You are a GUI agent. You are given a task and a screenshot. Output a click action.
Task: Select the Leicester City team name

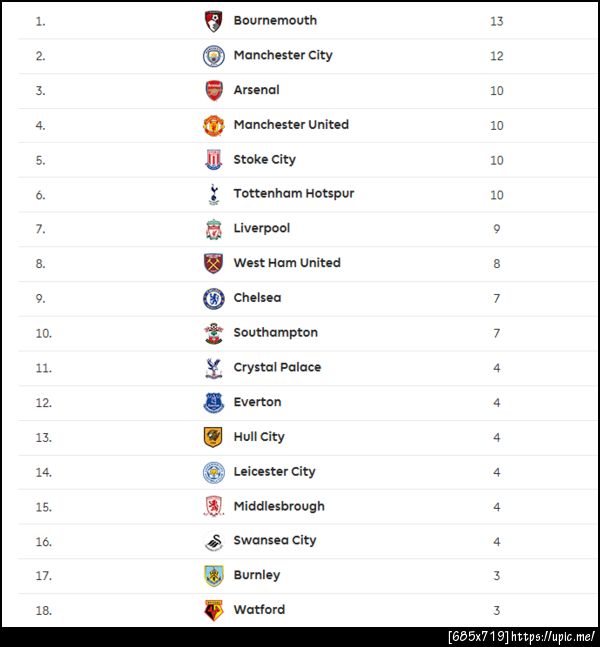274,471
